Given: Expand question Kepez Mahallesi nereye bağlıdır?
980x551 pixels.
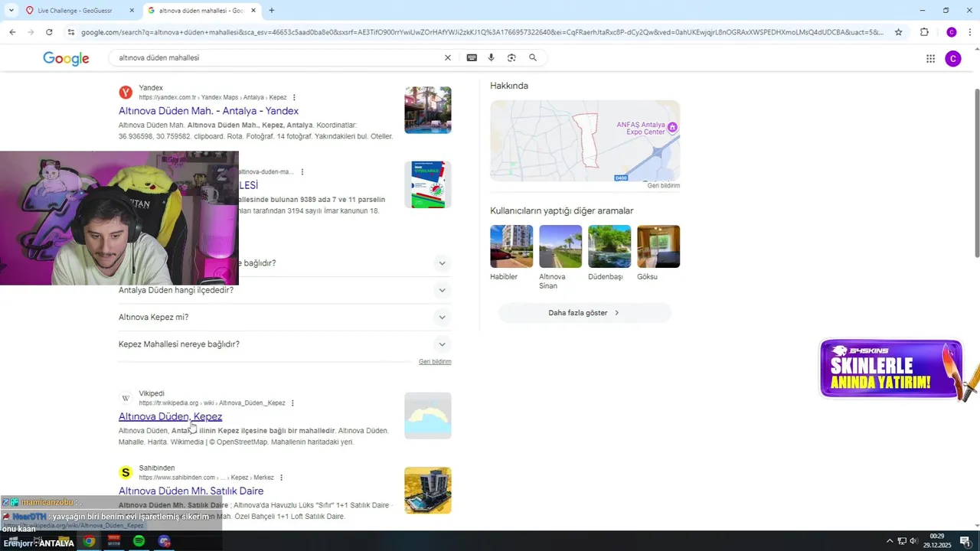Looking at the screenshot, I should coord(285,344).
